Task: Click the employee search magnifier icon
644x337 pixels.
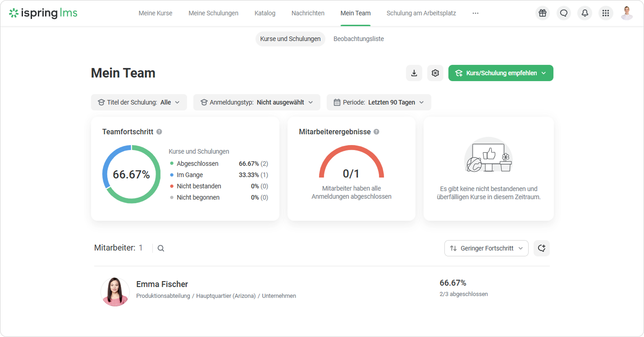Action: pyautogui.click(x=161, y=248)
